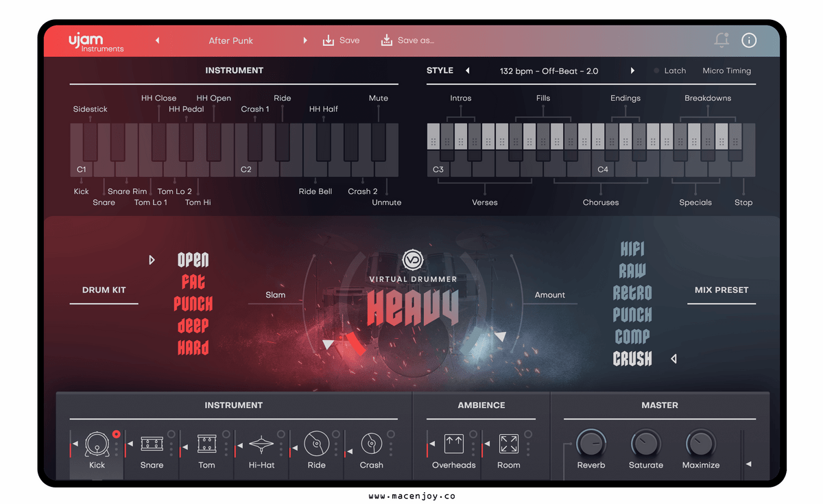Toggle the Tom channel indicator
The height and width of the screenshot is (504, 823).
(226, 434)
